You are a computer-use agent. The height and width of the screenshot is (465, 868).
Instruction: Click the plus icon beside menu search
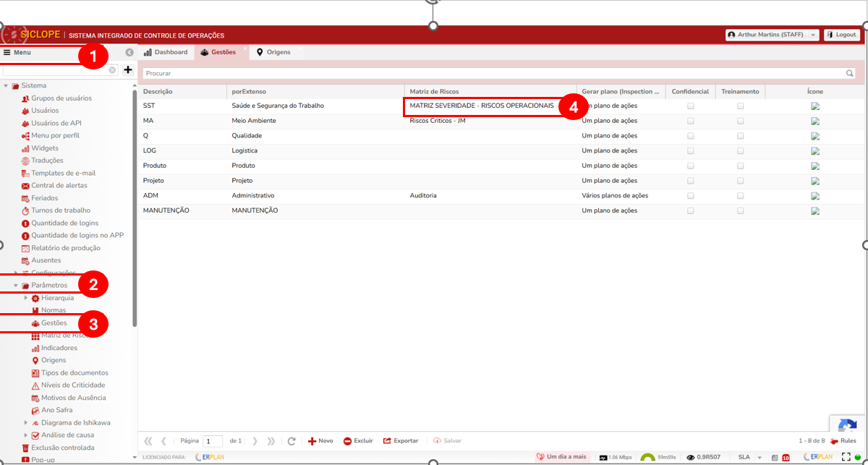128,70
